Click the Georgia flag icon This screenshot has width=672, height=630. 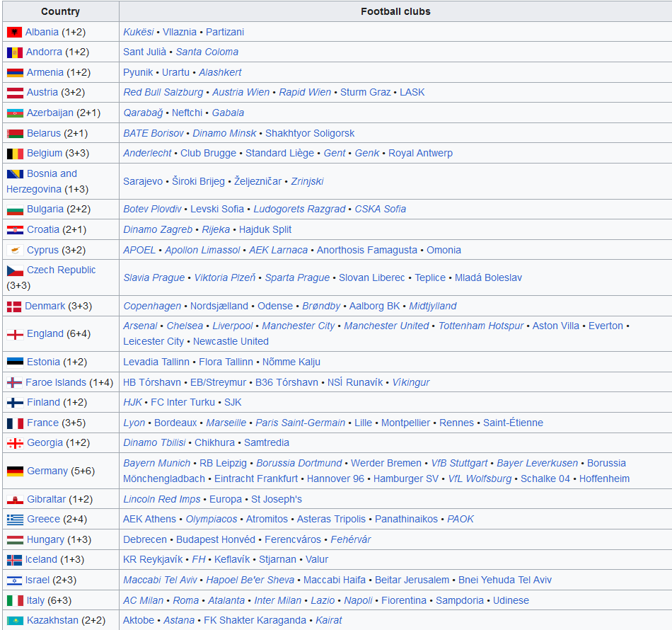[x=15, y=443]
